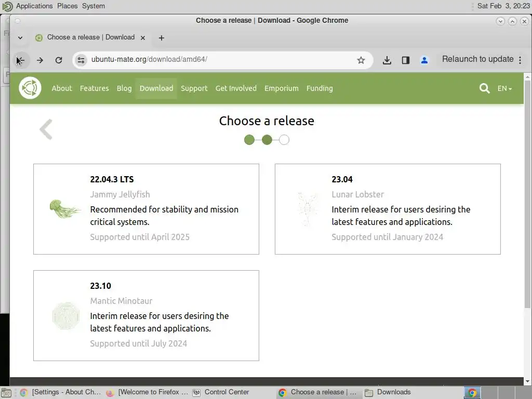
Task: Click the page vertical scrollbar
Action: point(528,193)
